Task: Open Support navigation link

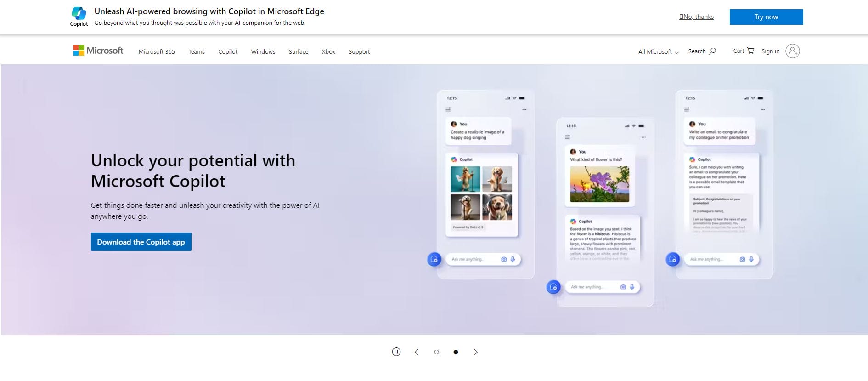Action: (x=359, y=51)
